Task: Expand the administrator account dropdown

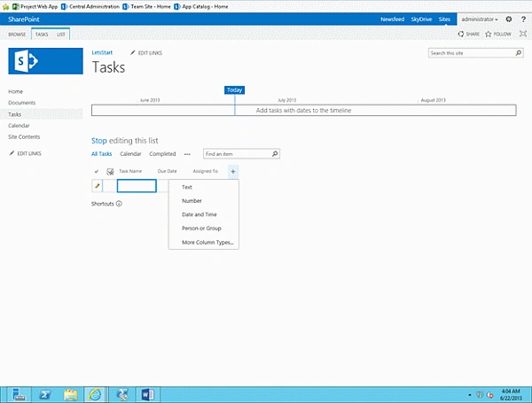Action: tap(480, 19)
